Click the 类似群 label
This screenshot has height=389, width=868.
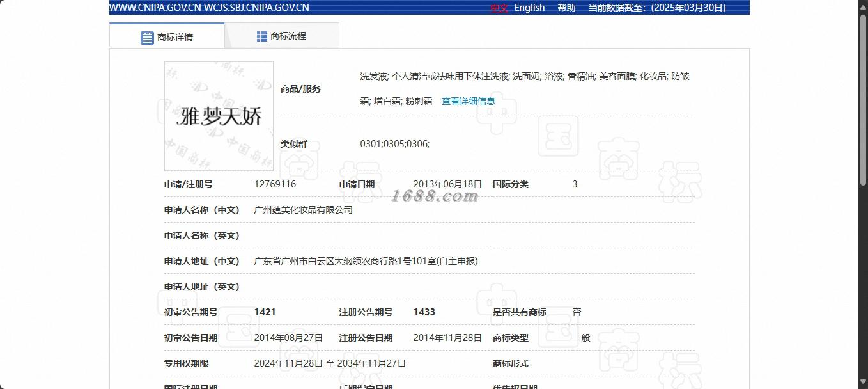294,144
